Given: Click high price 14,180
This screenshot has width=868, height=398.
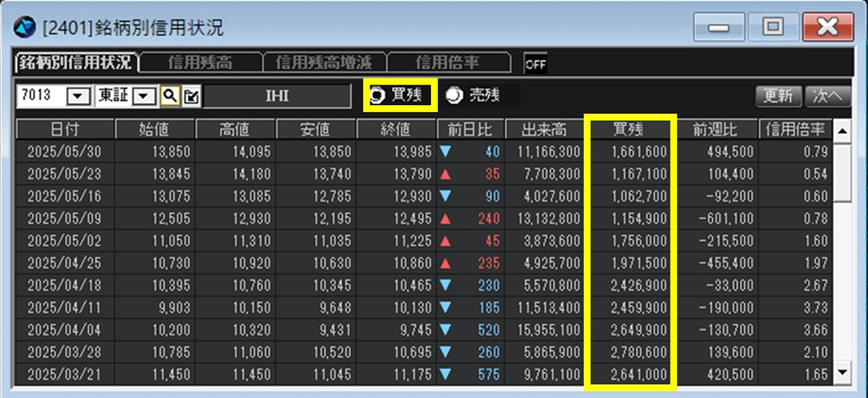Looking at the screenshot, I should click(252, 174).
